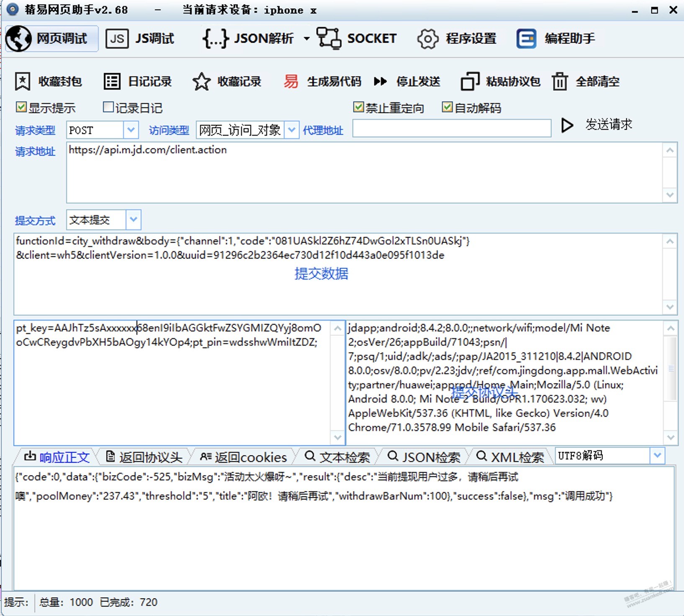Click the 访问类型 label

tap(169, 131)
